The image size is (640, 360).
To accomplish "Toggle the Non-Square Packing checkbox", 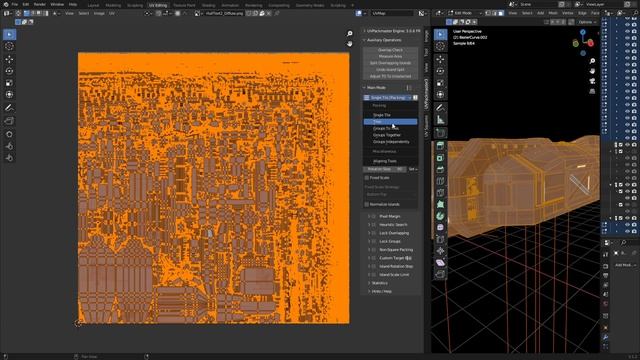I will tap(374, 250).
